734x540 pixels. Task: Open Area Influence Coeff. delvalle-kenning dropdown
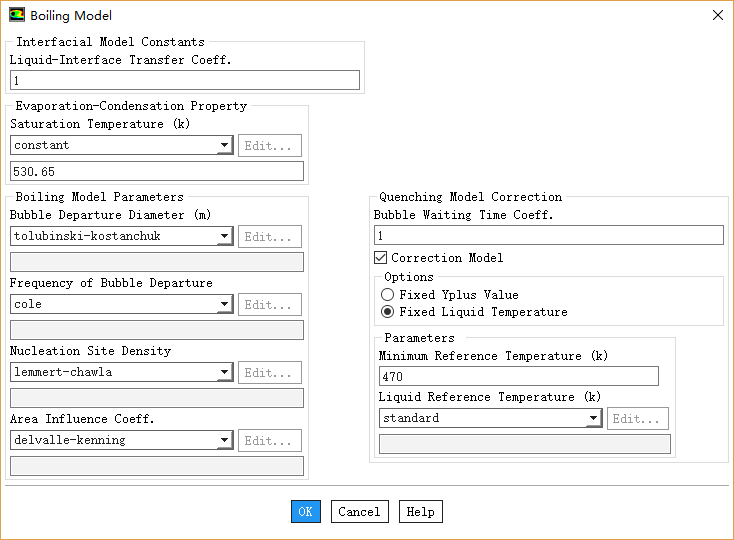tap(224, 441)
